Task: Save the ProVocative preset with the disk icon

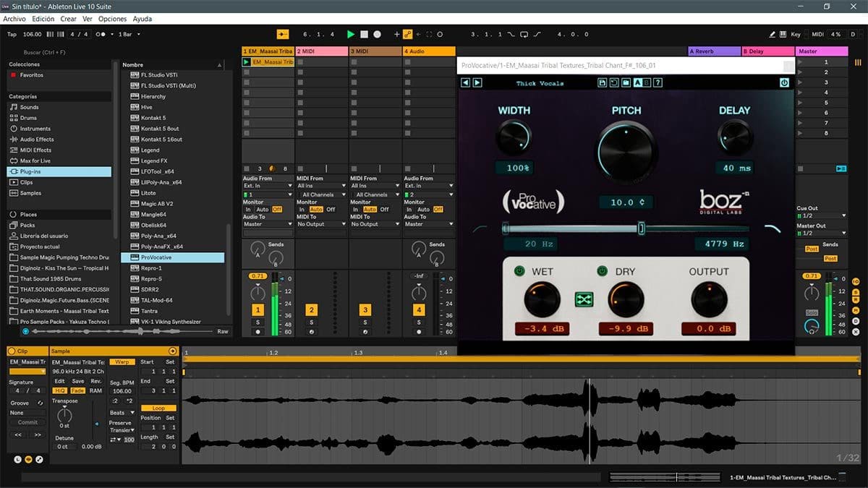Action: 602,83
